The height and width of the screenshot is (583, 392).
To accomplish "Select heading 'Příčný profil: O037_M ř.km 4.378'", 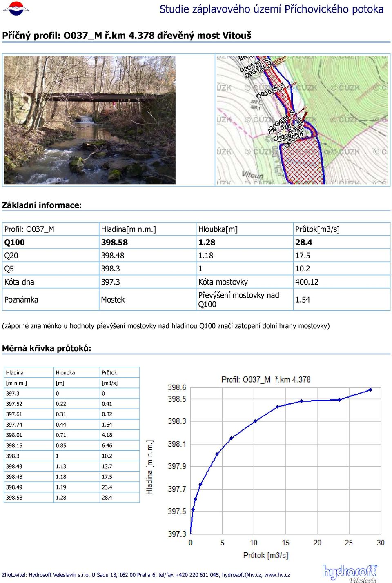I will coord(78,36).
